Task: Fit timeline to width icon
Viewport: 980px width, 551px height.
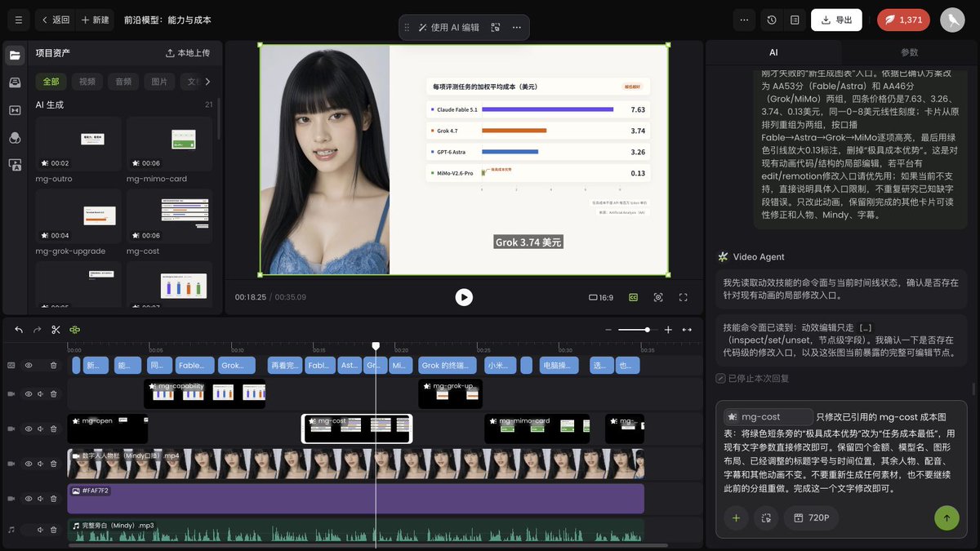Action: click(687, 330)
